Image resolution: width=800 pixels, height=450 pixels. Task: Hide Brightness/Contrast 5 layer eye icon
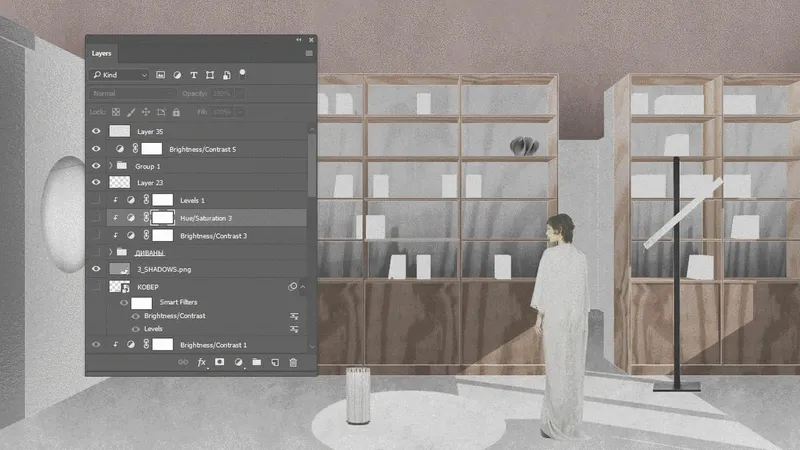point(96,149)
